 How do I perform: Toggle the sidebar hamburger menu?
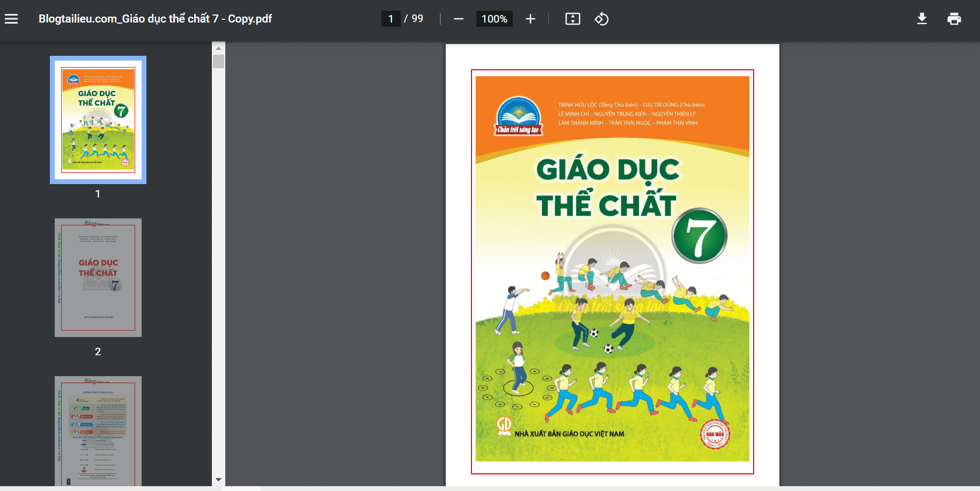pyautogui.click(x=11, y=19)
